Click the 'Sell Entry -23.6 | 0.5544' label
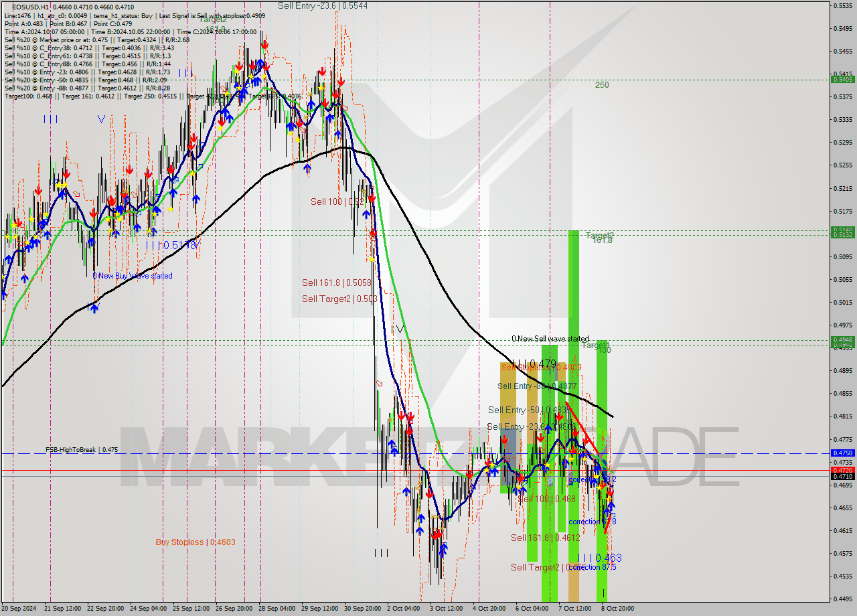 [x=323, y=5]
